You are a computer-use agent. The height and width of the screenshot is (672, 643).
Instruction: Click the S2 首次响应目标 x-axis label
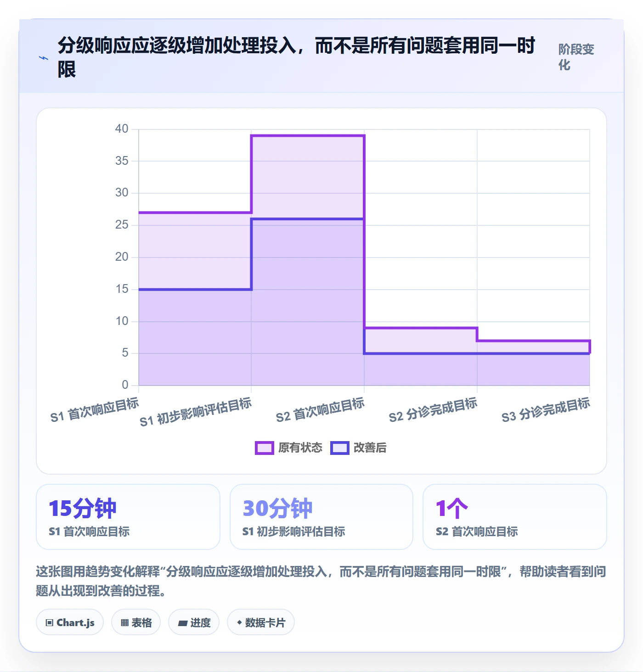pyautogui.click(x=320, y=410)
